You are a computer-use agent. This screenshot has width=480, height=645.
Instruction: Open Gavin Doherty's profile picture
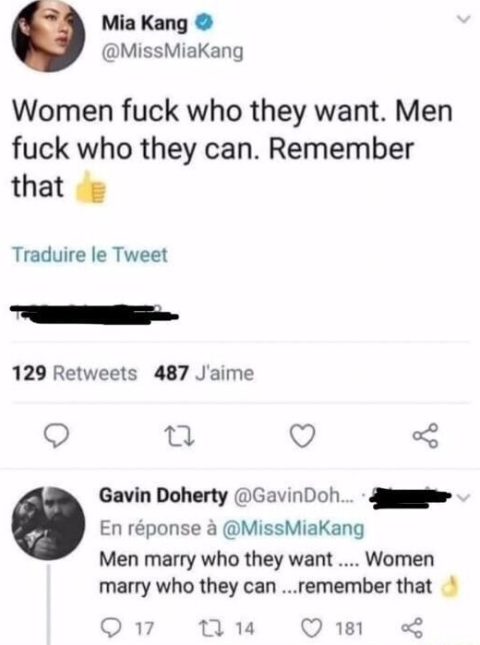[48, 523]
